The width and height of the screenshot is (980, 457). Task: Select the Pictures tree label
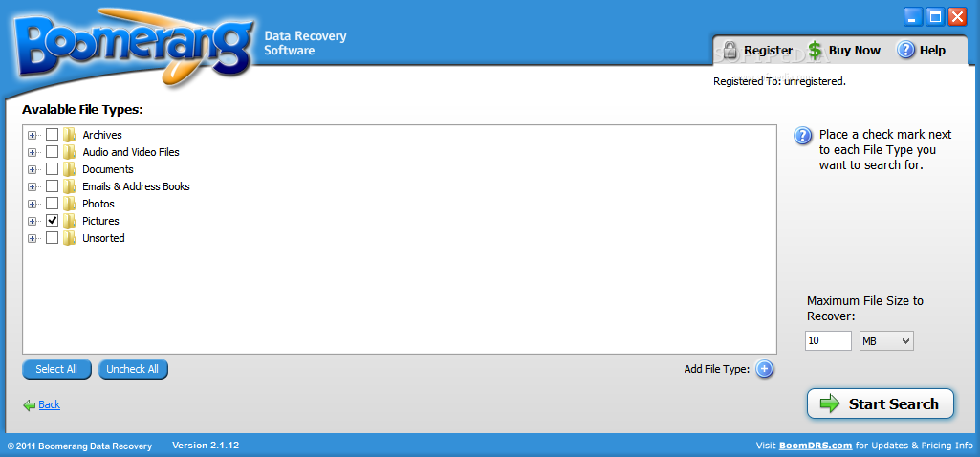pos(100,221)
